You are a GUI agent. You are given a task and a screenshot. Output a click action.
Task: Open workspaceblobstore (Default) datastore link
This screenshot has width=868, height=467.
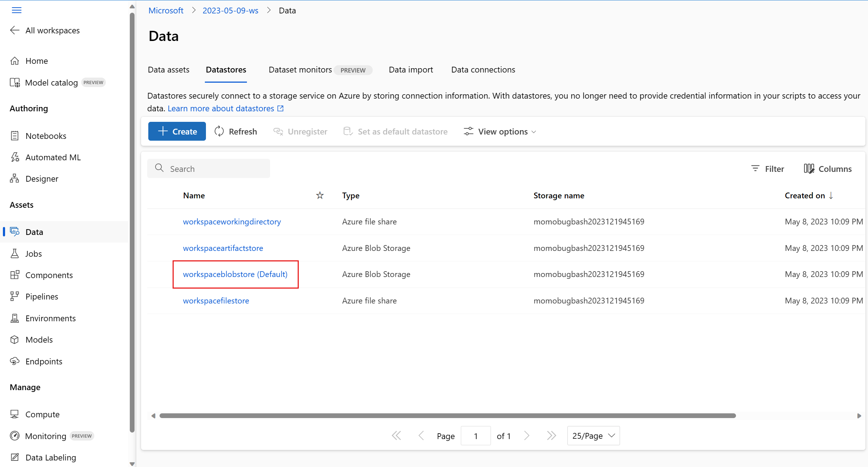click(235, 274)
